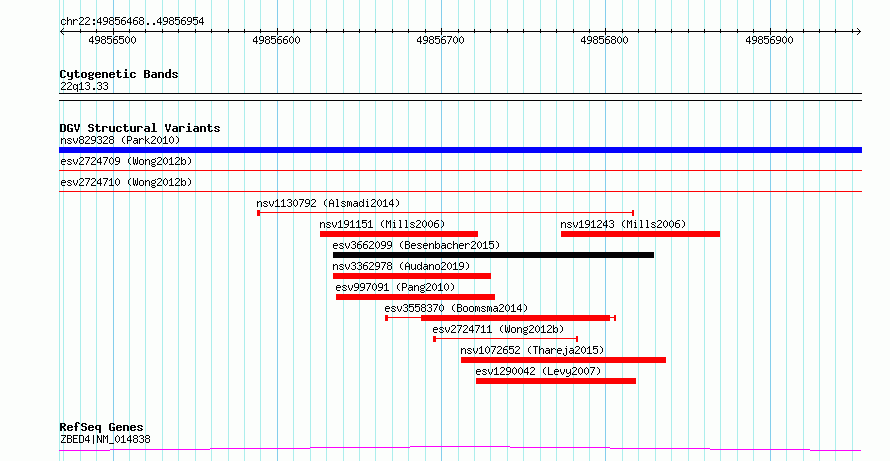Click the blue nsv829328 variant bar
This screenshot has height=461, width=890.
(460, 150)
